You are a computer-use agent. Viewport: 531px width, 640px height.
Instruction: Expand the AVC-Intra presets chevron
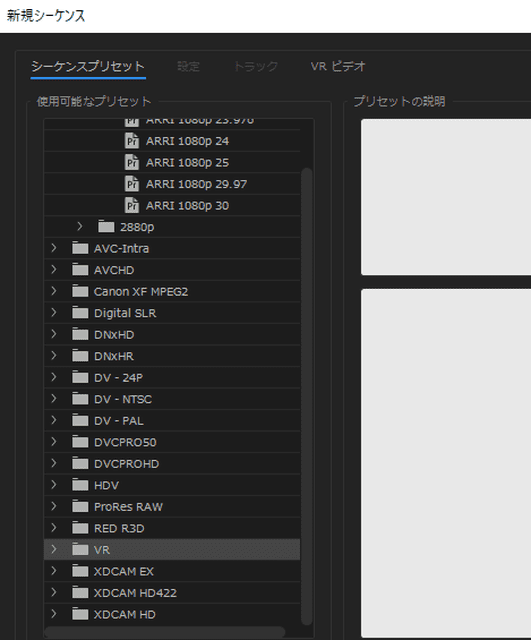(x=54, y=248)
